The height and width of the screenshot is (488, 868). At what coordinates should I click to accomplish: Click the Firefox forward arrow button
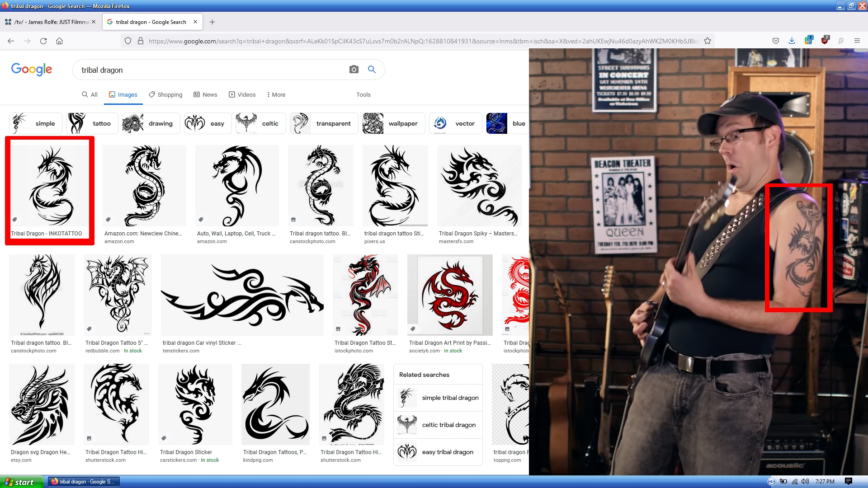(27, 41)
